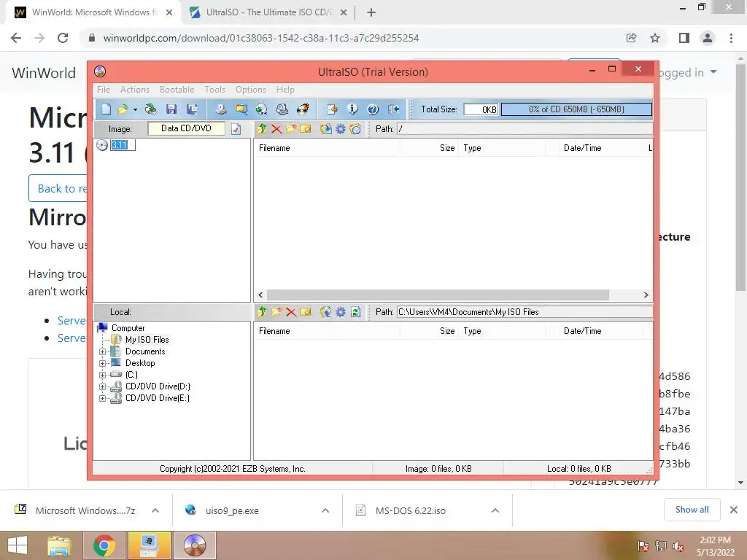Click the Refresh icon in Local pane toolbar
This screenshot has width=747, height=560.
point(355,312)
